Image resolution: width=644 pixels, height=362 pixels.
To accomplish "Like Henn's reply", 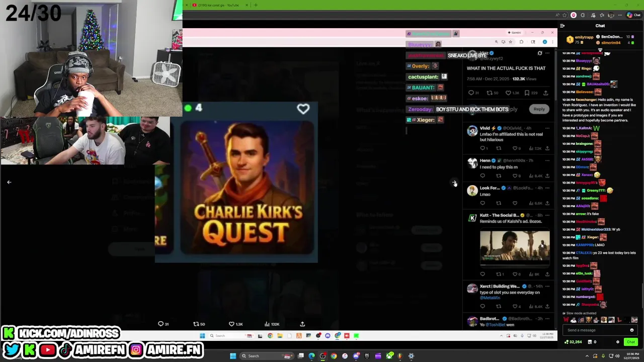I will click(515, 175).
